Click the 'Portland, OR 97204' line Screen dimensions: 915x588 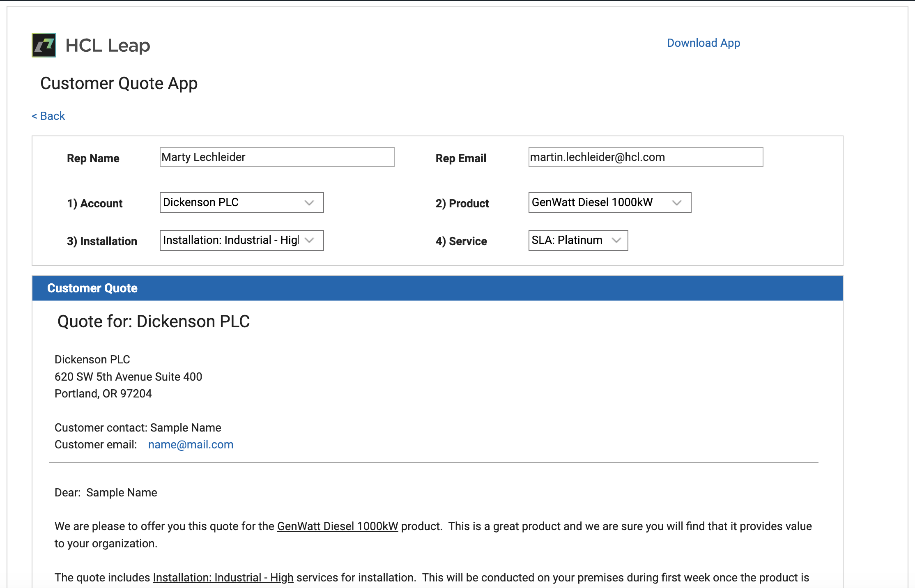[x=103, y=394]
